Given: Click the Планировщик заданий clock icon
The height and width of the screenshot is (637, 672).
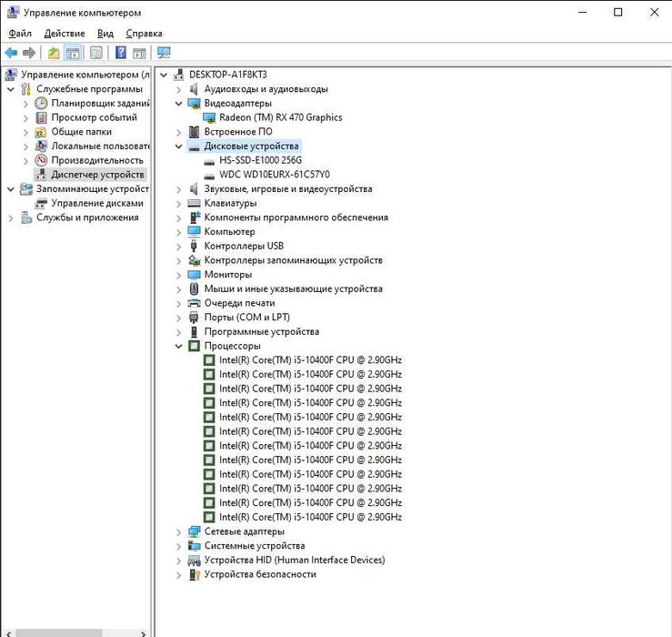Looking at the screenshot, I should pyautogui.click(x=41, y=104).
